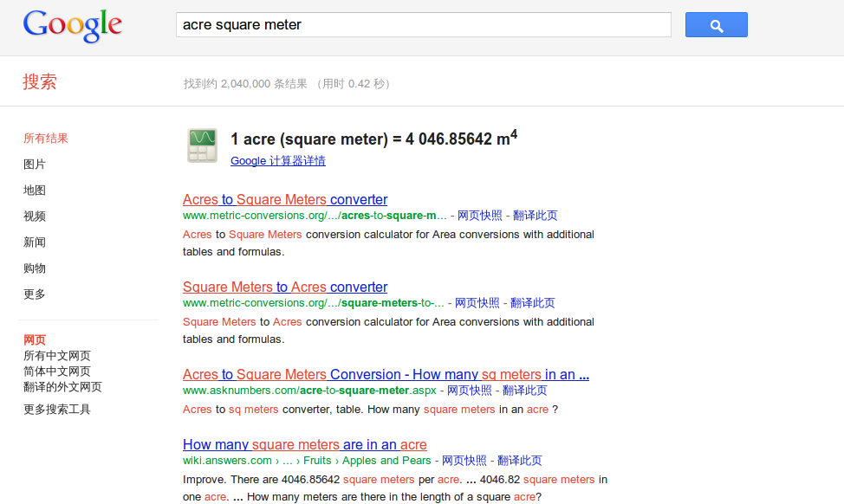The width and height of the screenshot is (844, 504).
Task: Select 简体中文网页 language filter
Action: pyautogui.click(x=57, y=372)
